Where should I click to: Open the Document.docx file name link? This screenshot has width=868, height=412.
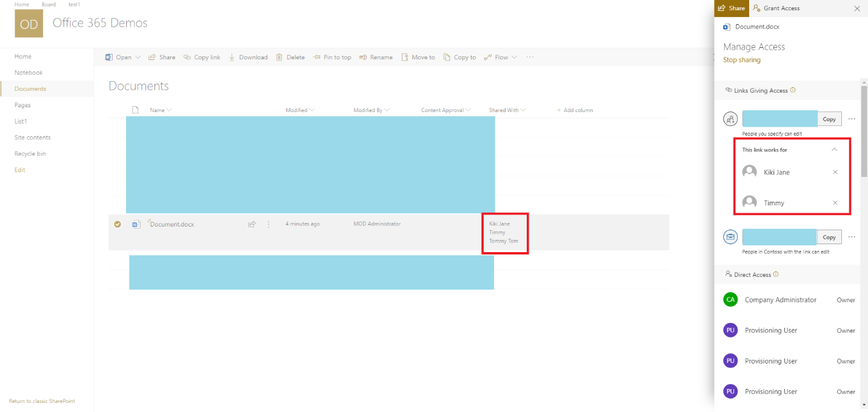(172, 224)
